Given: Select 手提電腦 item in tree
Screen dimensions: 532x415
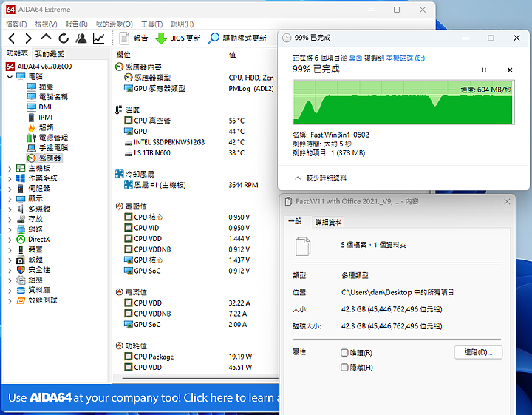Looking at the screenshot, I should click(47, 148).
